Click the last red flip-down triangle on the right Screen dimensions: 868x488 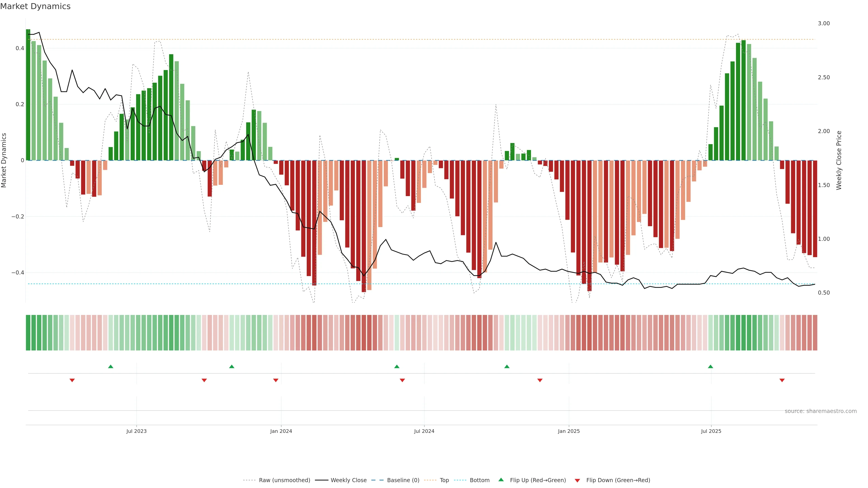tap(782, 380)
